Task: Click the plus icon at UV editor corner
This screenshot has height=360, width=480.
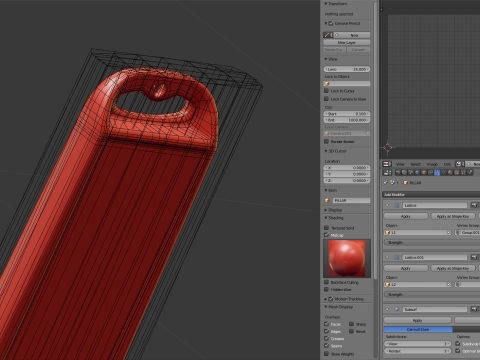Action: pyautogui.click(x=382, y=9)
